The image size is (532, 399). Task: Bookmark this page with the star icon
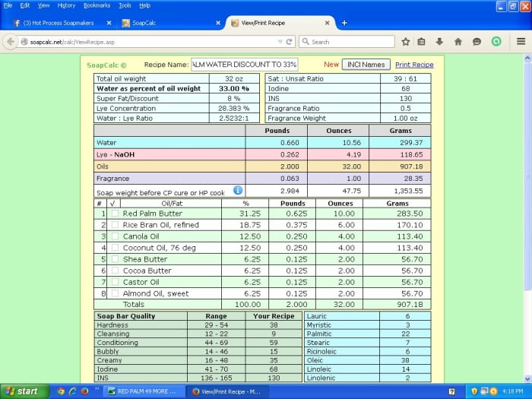[405, 42]
